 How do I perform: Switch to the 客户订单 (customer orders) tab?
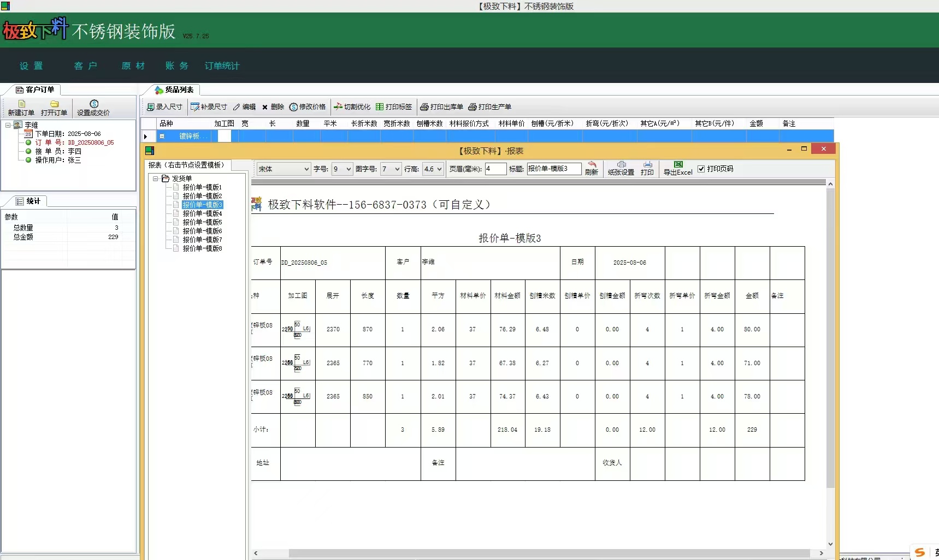pyautogui.click(x=35, y=90)
